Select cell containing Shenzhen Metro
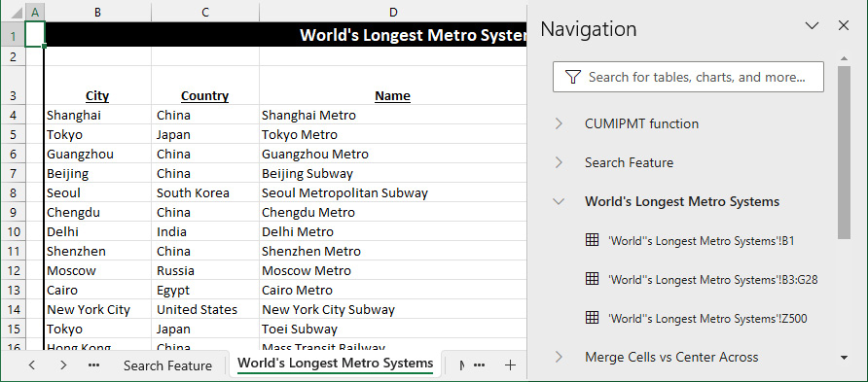Viewport: 868px width, 382px height. coord(393,251)
